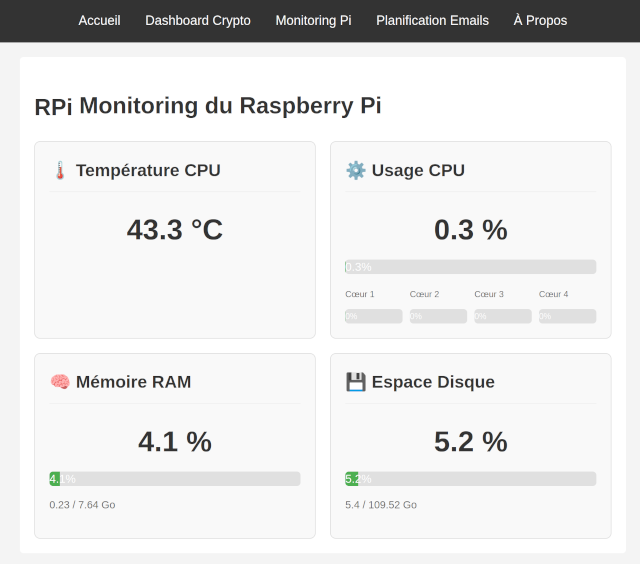Click the 5.2 % disk value
The image size is (640, 564).
coord(471,442)
